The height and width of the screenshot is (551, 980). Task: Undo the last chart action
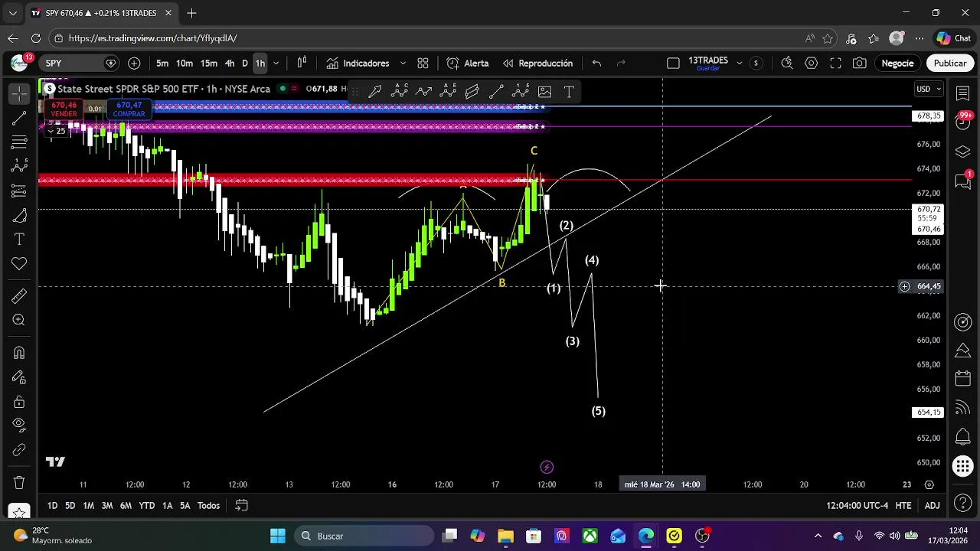click(596, 64)
